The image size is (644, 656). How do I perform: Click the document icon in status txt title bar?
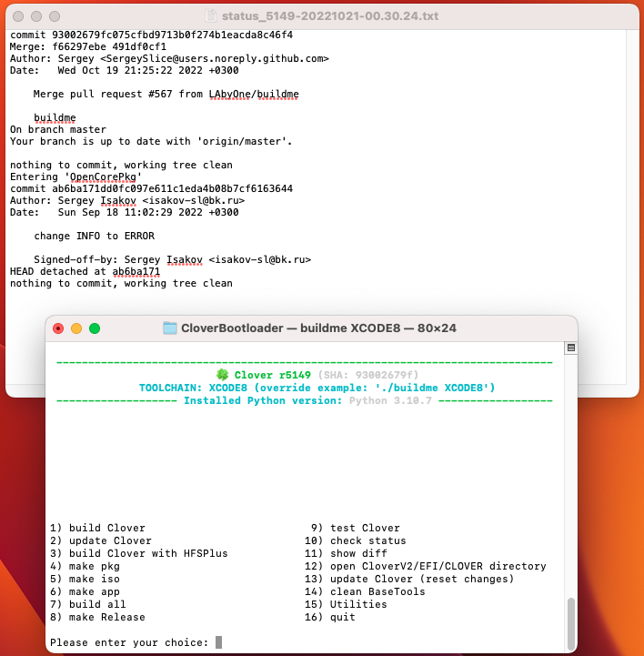[211, 15]
